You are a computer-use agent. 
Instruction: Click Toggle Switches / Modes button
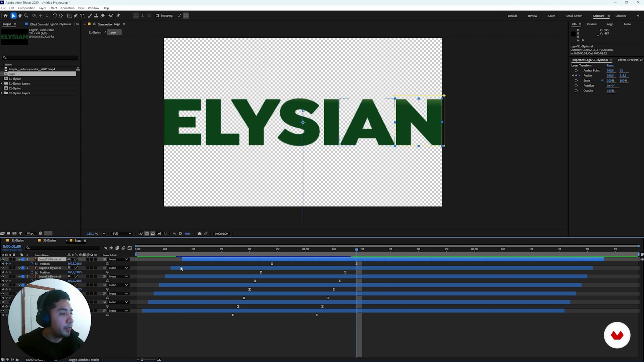84,360
